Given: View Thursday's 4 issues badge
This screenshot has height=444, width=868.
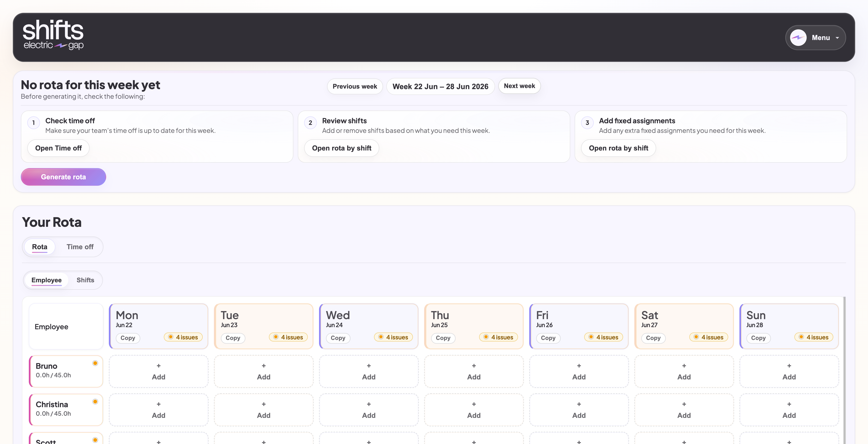Looking at the screenshot, I should (x=499, y=337).
